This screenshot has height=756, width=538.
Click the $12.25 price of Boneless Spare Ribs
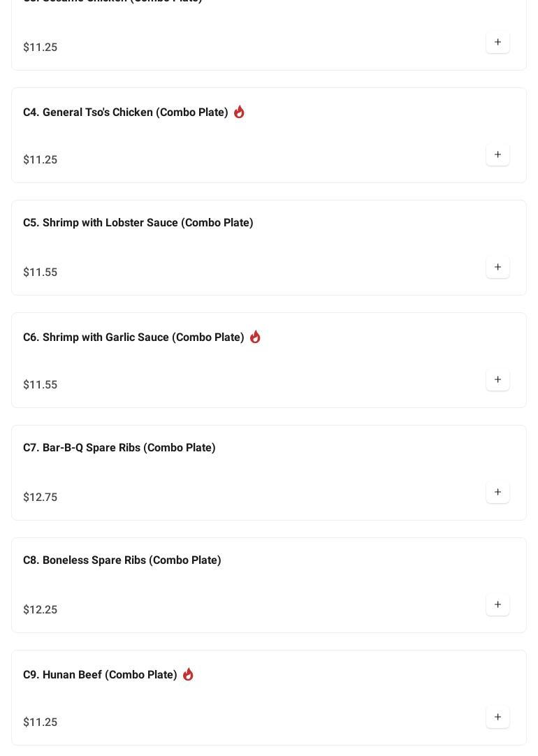[41, 610]
